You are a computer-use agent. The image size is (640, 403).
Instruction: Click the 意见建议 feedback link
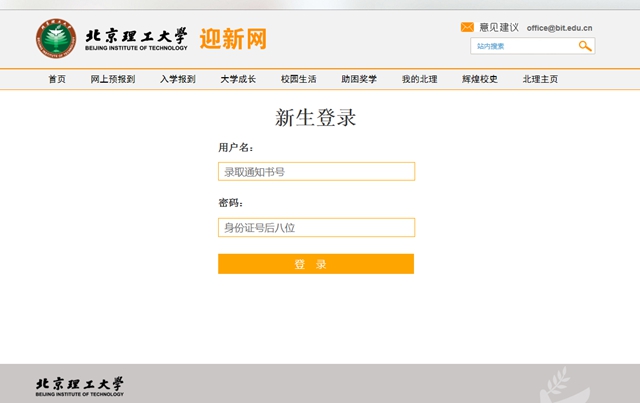(499, 27)
